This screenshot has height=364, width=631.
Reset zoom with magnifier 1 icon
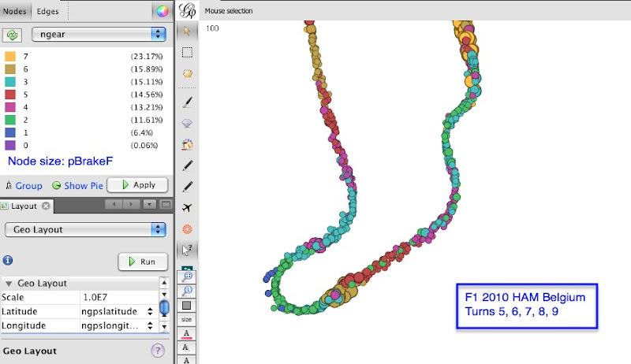pyautogui.click(x=187, y=291)
